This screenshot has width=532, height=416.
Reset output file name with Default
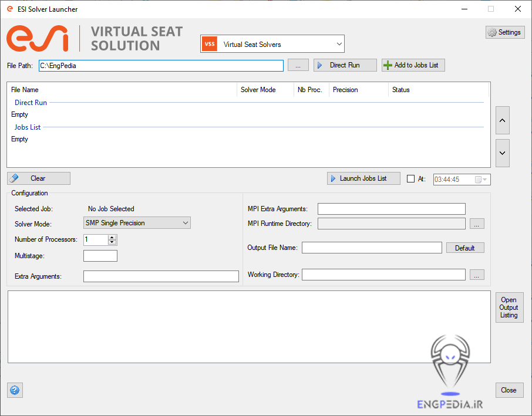click(x=465, y=248)
